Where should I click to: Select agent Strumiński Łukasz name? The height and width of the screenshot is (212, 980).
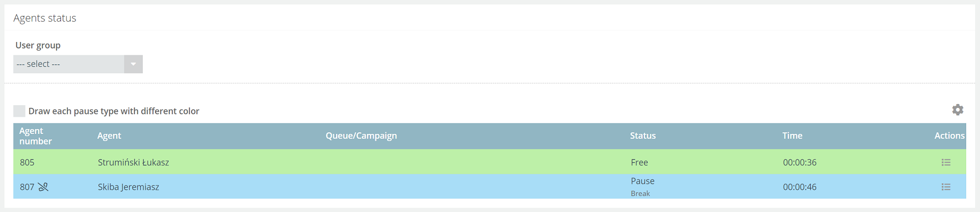133,162
